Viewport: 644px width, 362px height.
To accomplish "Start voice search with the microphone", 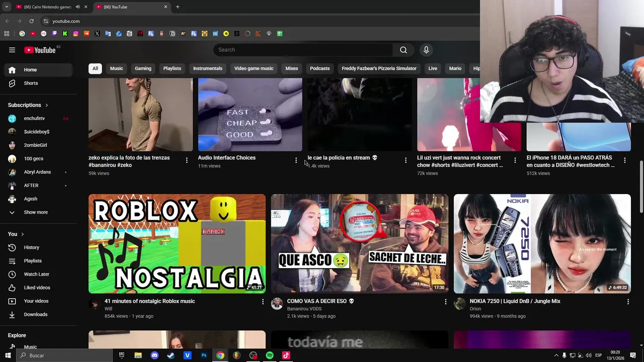I will click(426, 50).
